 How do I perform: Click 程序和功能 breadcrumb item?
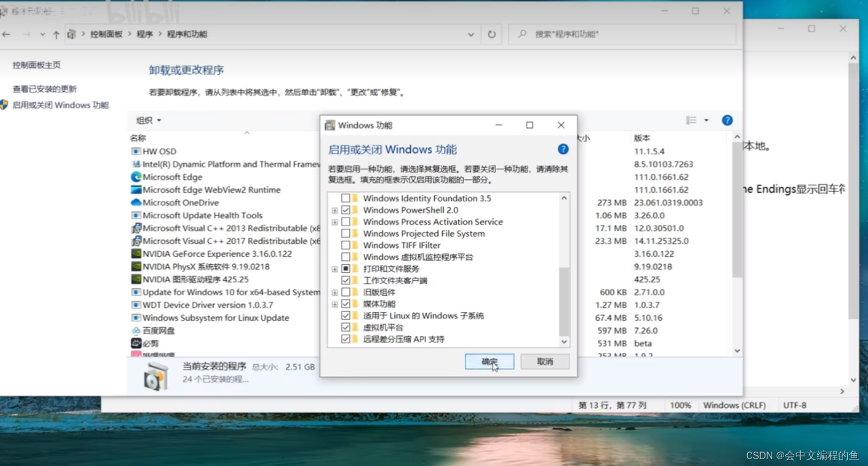tap(187, 34)
